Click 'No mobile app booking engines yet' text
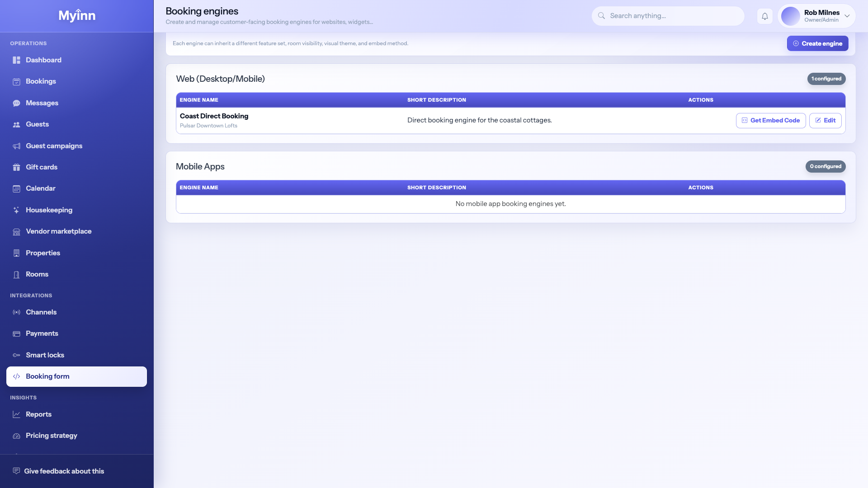This screenshot has width=868, height=488. click(510, 204)
